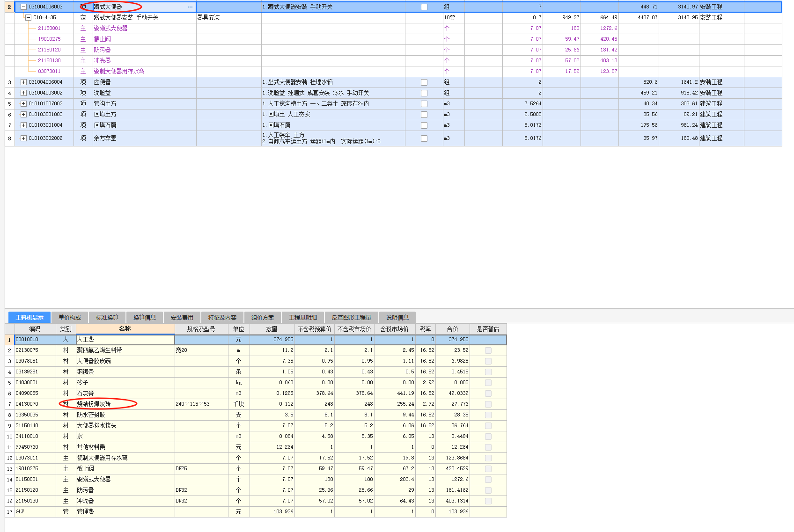Open the ellipsis editor in 蹲式大便器 name cell
This screenshot has width=794, height=532.
190,7
